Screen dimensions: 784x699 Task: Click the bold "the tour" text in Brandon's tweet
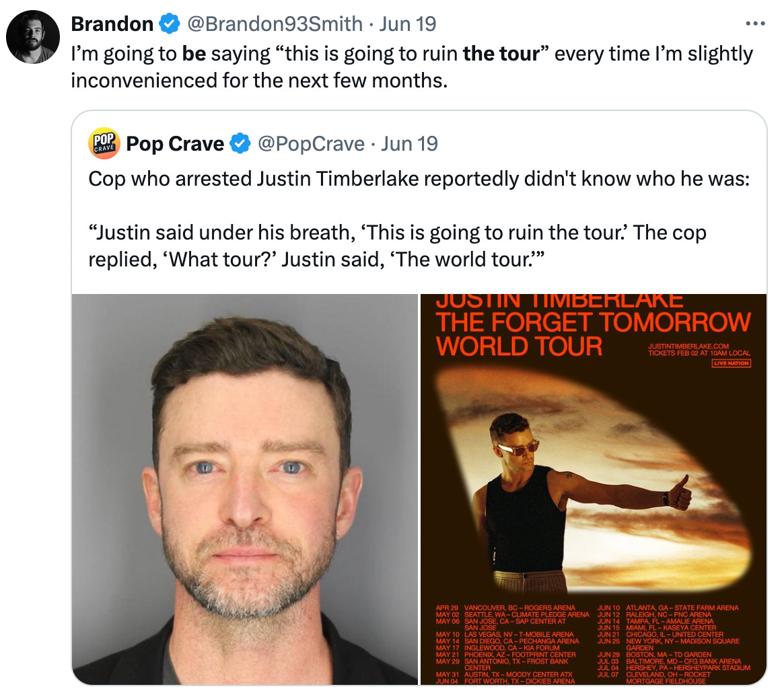(x=501, y=54)
